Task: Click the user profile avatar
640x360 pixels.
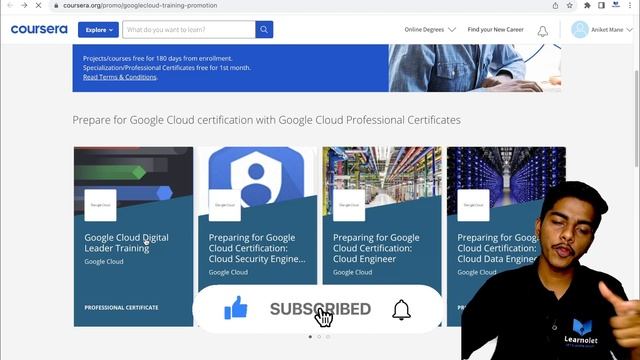Action: (x=580, y=29)
